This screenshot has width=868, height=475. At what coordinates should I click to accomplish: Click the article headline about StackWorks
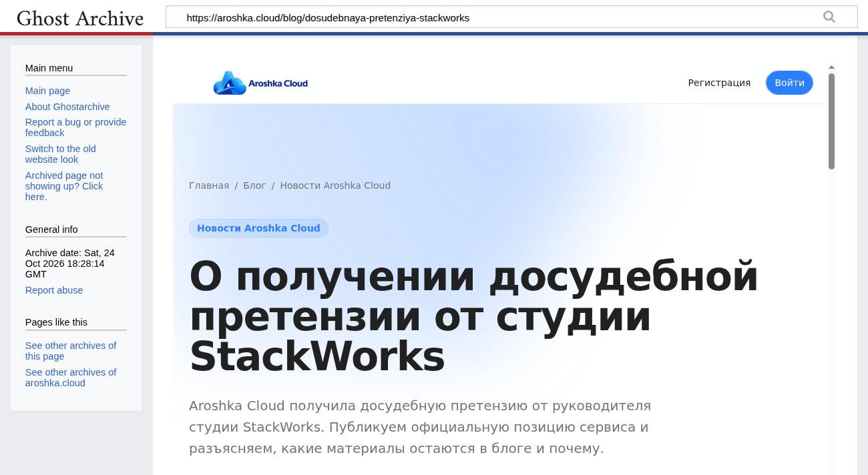473,317
